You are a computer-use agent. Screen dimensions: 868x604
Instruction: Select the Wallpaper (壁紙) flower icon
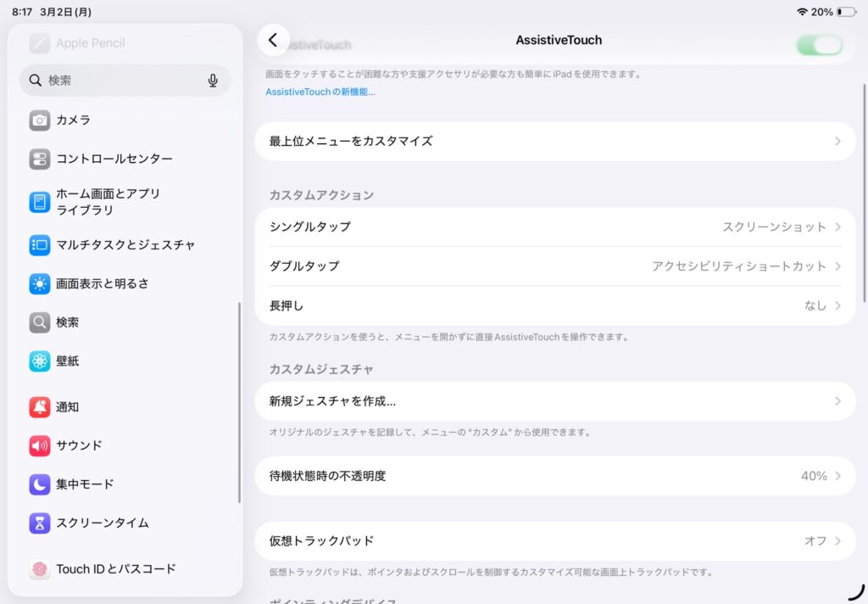point(40,361)
